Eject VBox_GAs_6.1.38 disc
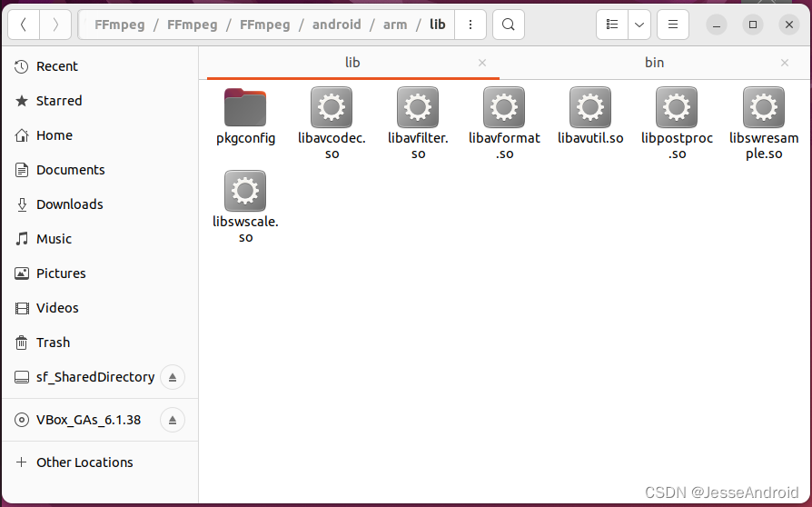This screenshot has width=812, height=507. pos(173,420)
